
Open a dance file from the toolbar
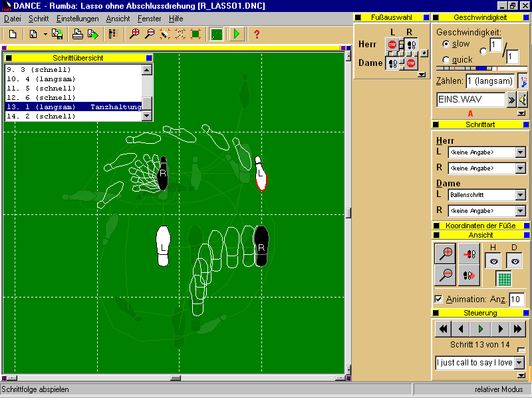pyautogui.click(x=33, y=34)
